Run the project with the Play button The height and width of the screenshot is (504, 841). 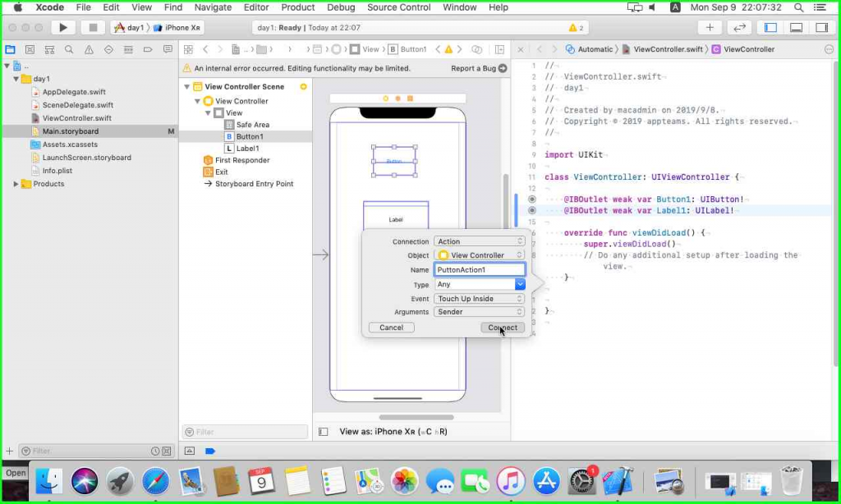(62, 27)
